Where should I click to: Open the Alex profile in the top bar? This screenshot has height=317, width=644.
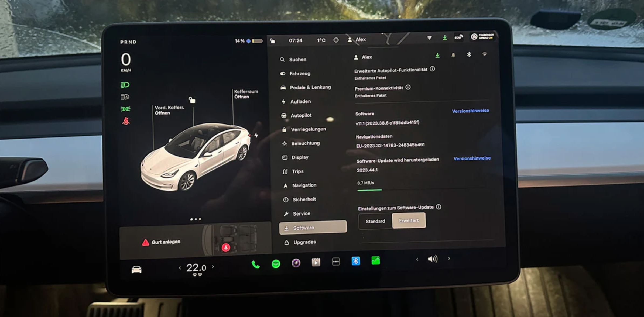point(357,40)
